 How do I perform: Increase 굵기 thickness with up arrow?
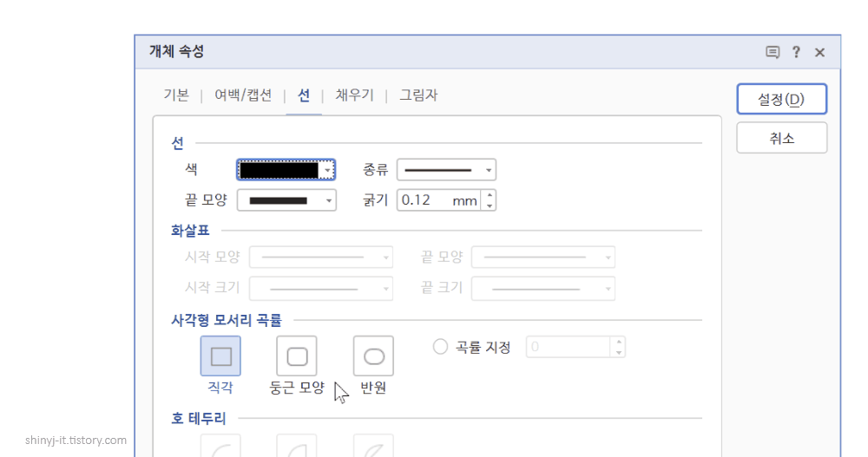pyautogui.click(x=490, y=195)
